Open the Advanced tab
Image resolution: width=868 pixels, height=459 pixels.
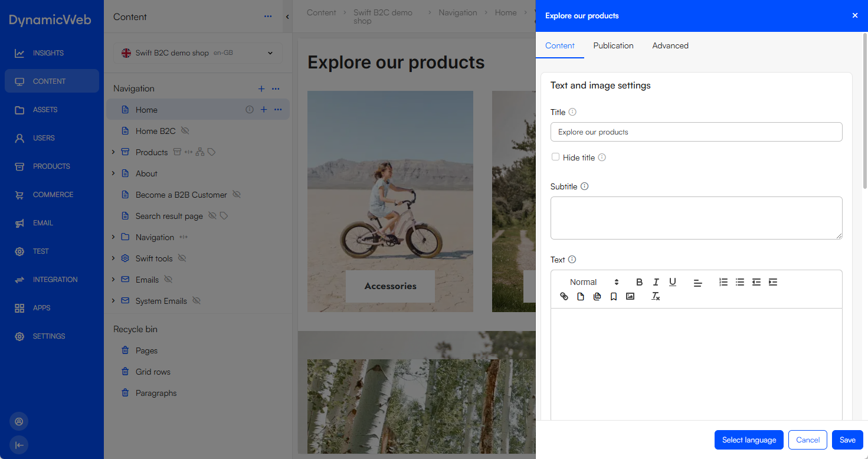[670, 45]
